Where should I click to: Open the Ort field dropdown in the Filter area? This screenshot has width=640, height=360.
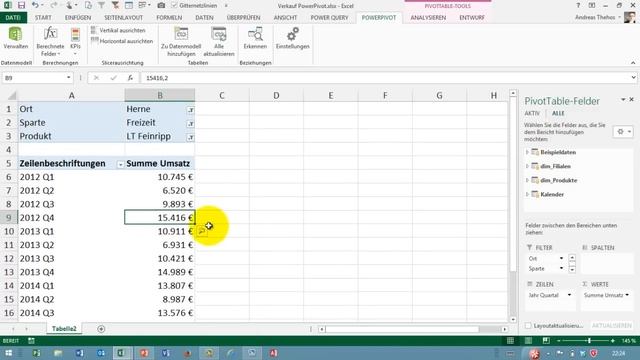coord(561,258)
